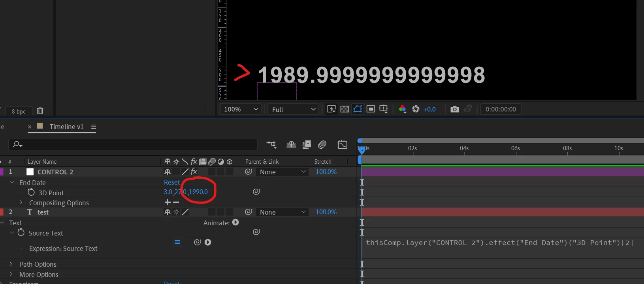Click the Region of Interest icon
The image size is (644, 284).
pos(371,109)
